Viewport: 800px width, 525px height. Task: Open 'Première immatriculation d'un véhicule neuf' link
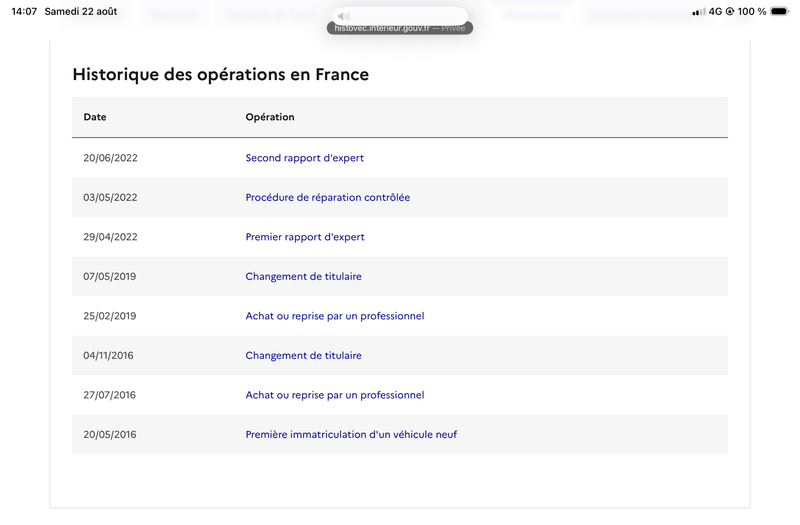[351, 435]
